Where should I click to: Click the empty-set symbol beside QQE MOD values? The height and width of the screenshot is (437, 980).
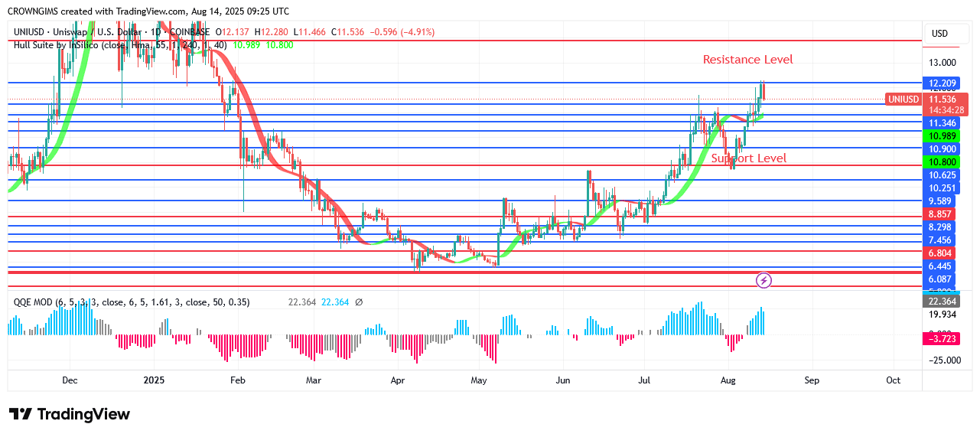coord(359,302)
